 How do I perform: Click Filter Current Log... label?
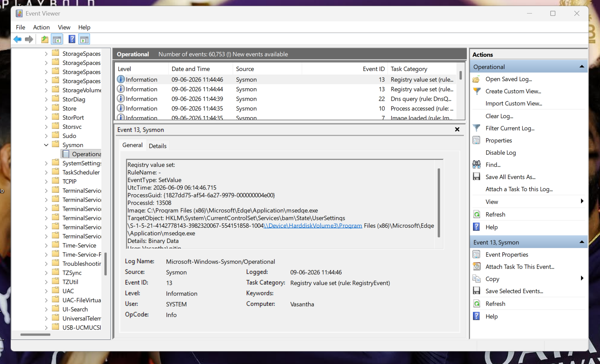tap(510, 128)
